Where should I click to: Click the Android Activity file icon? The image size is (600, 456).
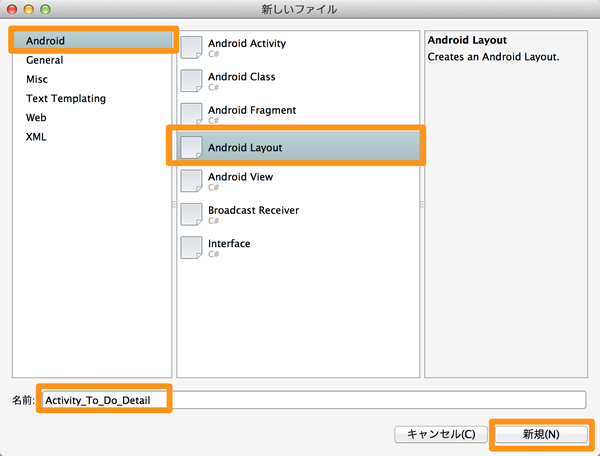point(191,47)
